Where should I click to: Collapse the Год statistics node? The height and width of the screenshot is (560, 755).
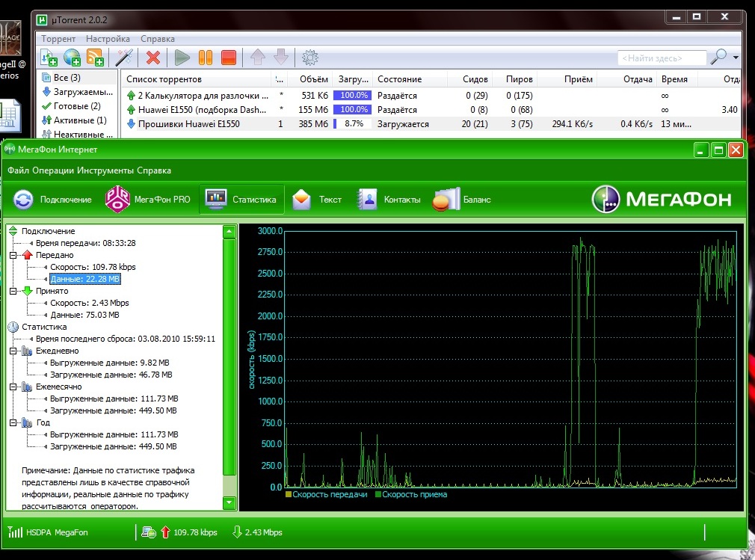[x=13, y=422]
